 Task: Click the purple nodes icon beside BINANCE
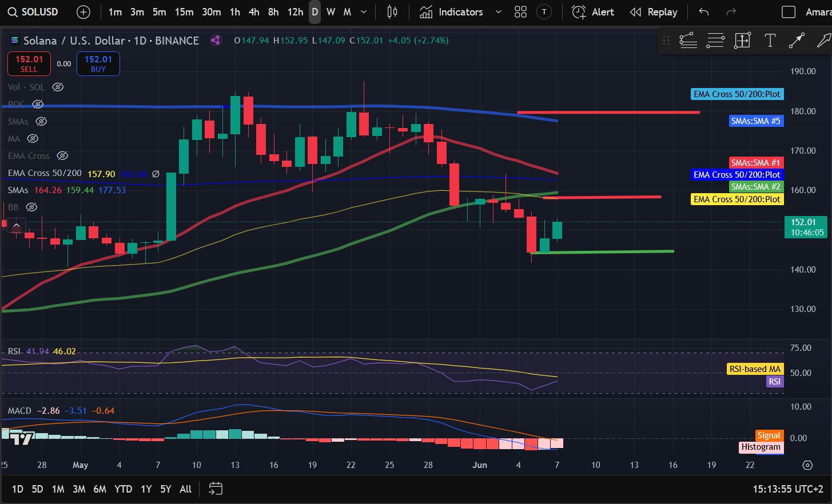coord(216,40)
